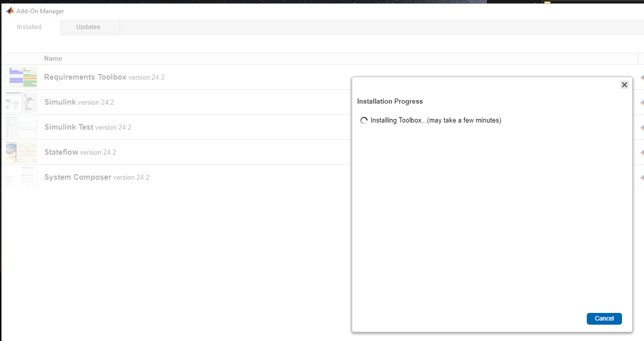
Task: Click the Simulink thumbnail icon
Action: pyautogui.click(x=21, y=102)
